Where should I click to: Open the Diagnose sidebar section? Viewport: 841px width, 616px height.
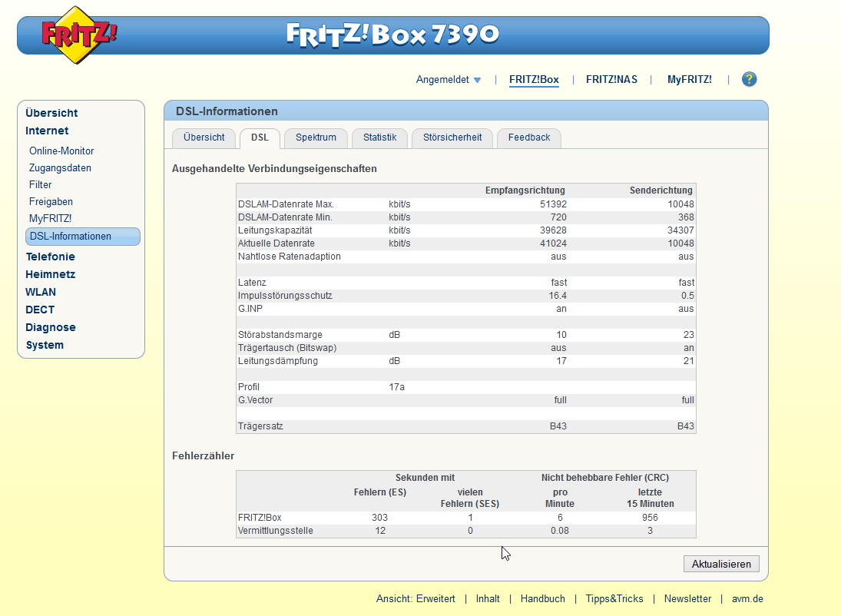pos(51,327)
